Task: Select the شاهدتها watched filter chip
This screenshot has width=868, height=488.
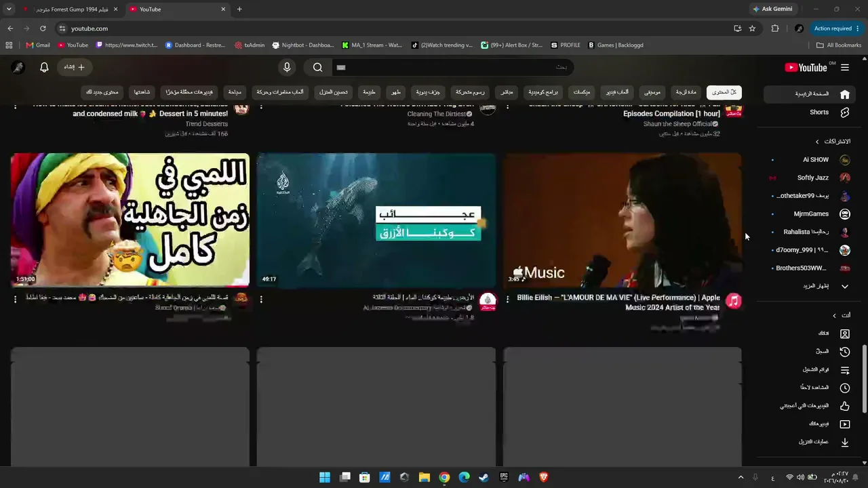Action: coord(142,92)
